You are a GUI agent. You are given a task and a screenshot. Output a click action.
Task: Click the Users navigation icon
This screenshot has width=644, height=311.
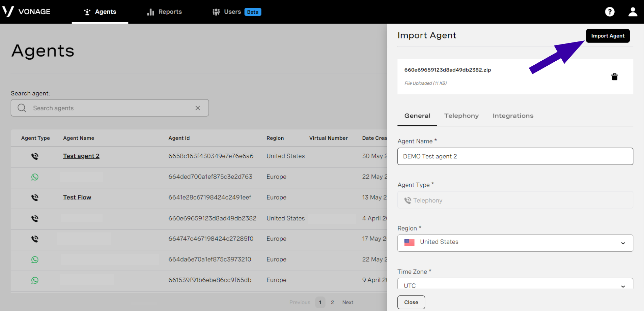pos(216,12)
